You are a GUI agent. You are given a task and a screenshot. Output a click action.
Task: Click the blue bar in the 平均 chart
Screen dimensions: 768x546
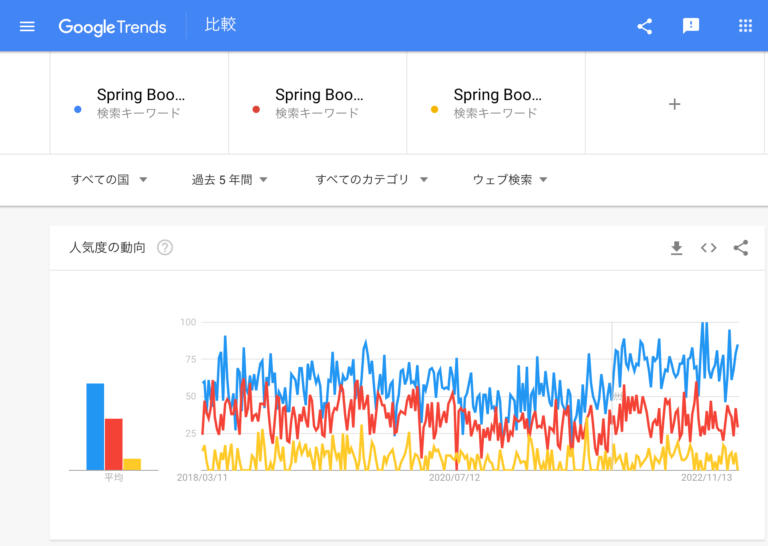(x=95, y=427)
